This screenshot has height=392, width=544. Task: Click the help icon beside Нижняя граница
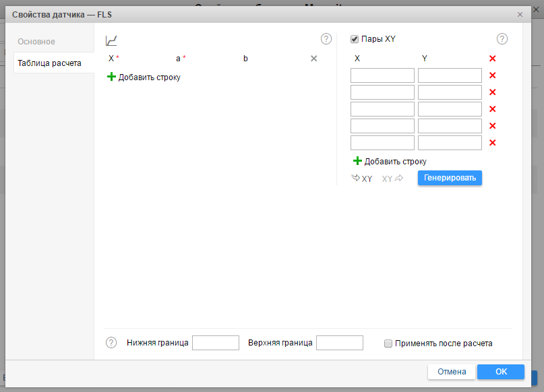coord(112,343)
